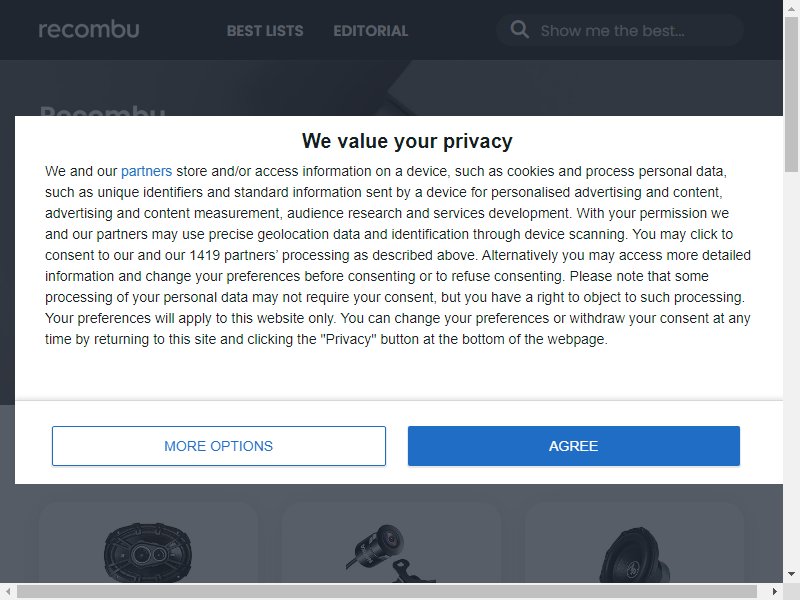
Task: Select the car speaker product thumbnail
Action: coord(148,552)
